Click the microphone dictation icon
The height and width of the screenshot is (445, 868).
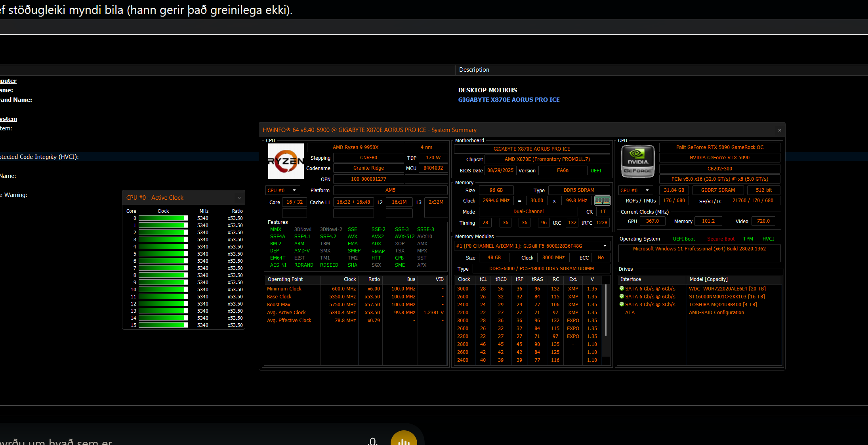(x=372, y=441)
